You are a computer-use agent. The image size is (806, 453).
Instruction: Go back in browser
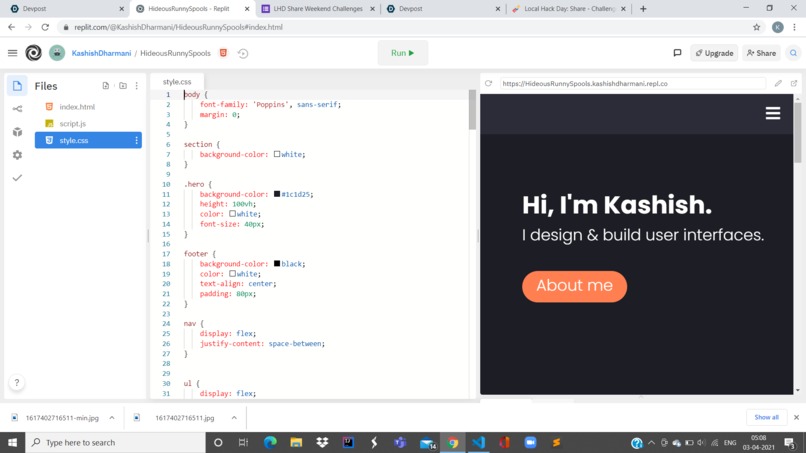click(11, 27)
